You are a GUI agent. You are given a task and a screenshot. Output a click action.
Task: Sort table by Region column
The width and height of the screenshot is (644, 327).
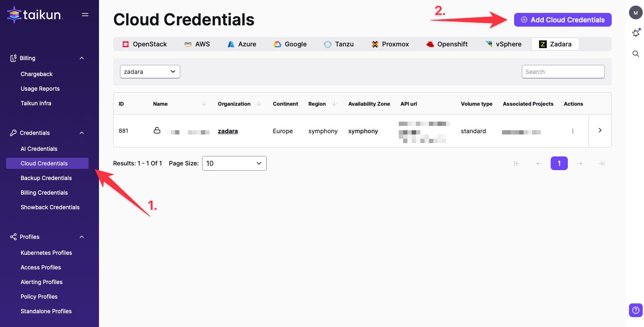coord(334,104)
